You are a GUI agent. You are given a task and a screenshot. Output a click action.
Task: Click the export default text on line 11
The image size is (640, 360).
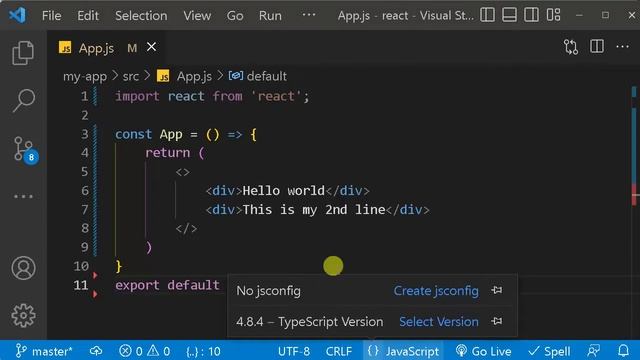pos(167,285)
